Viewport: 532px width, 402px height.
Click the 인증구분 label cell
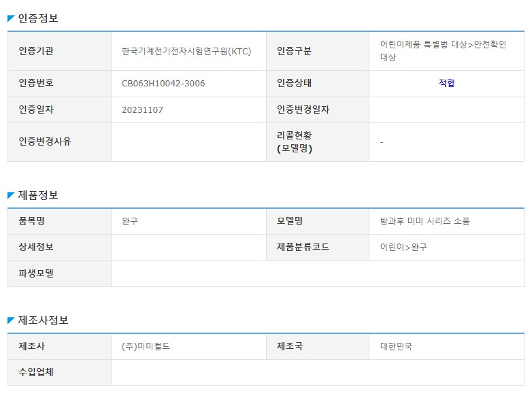318,51
